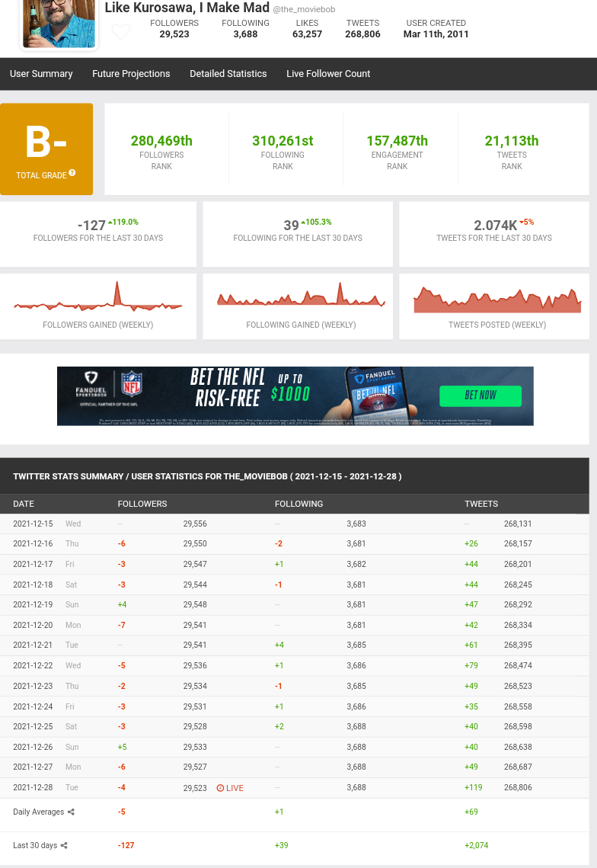597x868 pixels.
Task: Click the LIVE clock icon
Action: click(x=220, y=788)
